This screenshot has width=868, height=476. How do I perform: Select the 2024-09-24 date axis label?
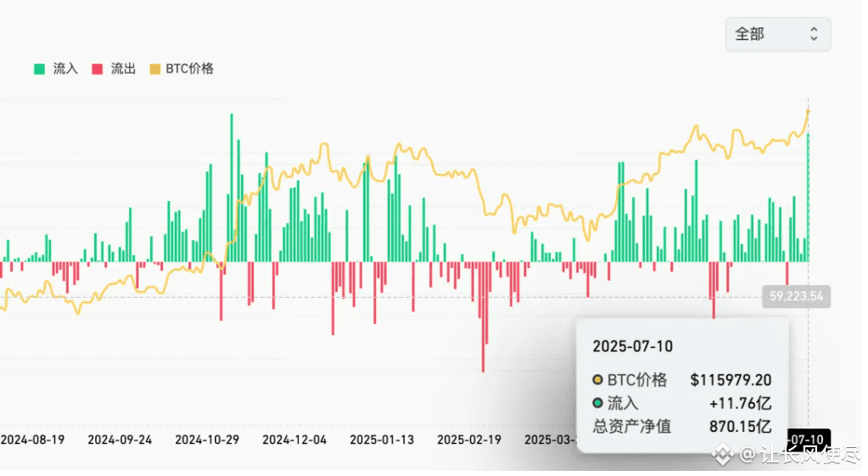point(120,440)
